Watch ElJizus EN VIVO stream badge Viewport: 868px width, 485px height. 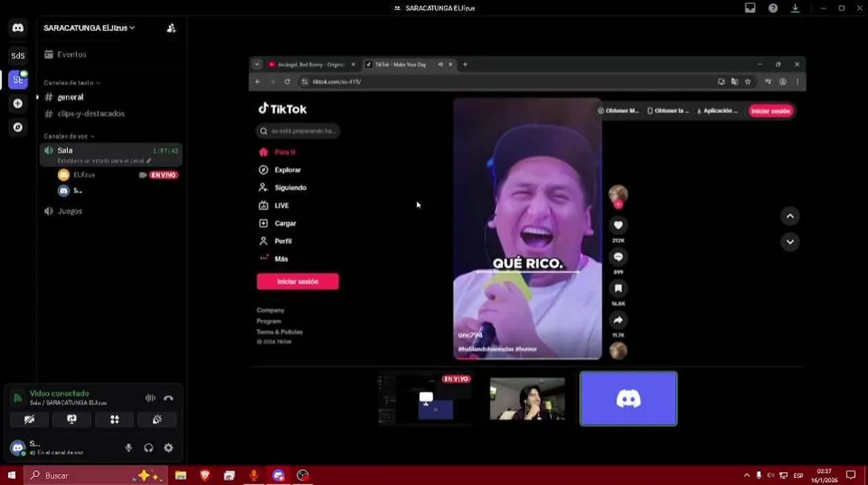[164, 175]
